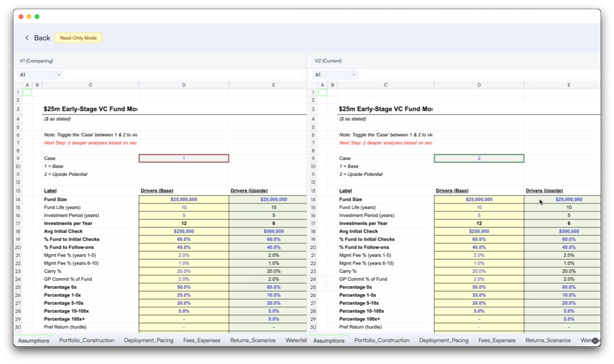This screenshot has width=614, height=364.
Task: Click the Read-Only Mode badge
Action: tap(78, 38)
